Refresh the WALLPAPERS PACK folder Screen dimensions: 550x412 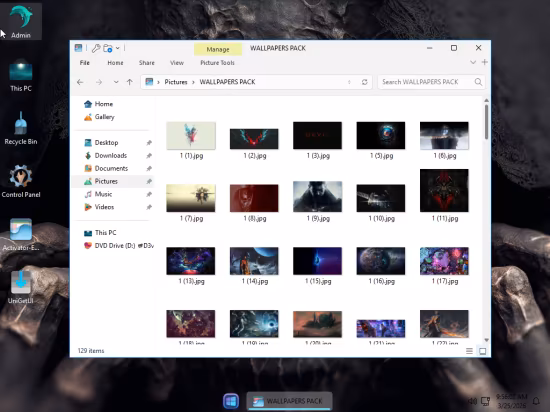tap(364, 82)
